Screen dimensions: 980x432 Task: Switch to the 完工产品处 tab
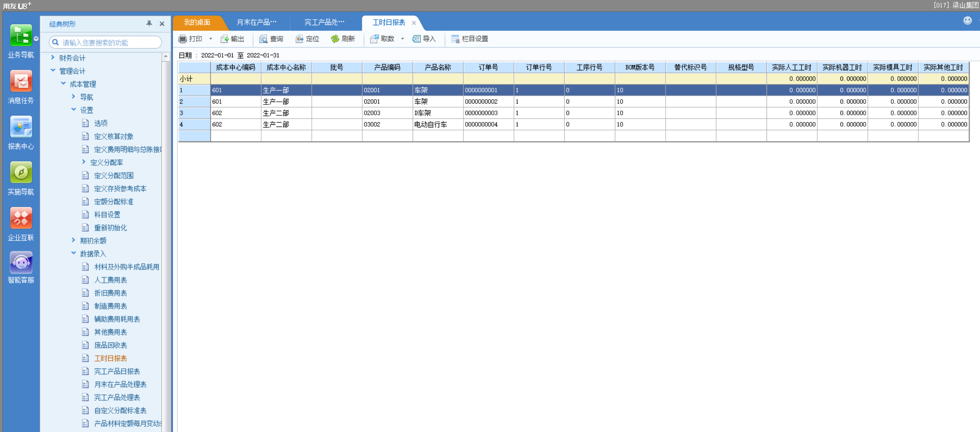click(x=324, y=22)
